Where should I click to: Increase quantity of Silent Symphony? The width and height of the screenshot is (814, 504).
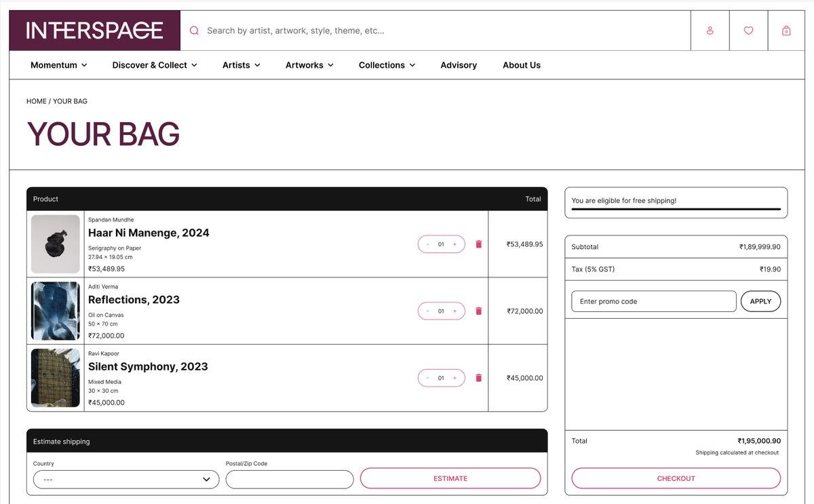pos(454,378)
